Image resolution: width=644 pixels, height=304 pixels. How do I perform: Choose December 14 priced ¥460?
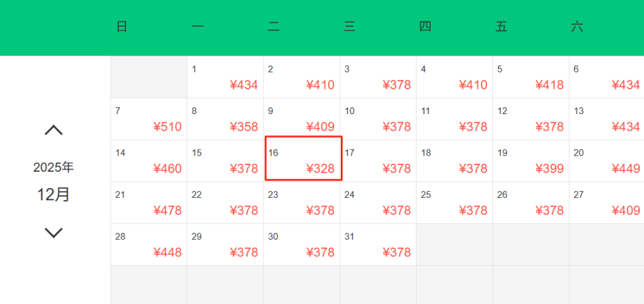[149, 160]
